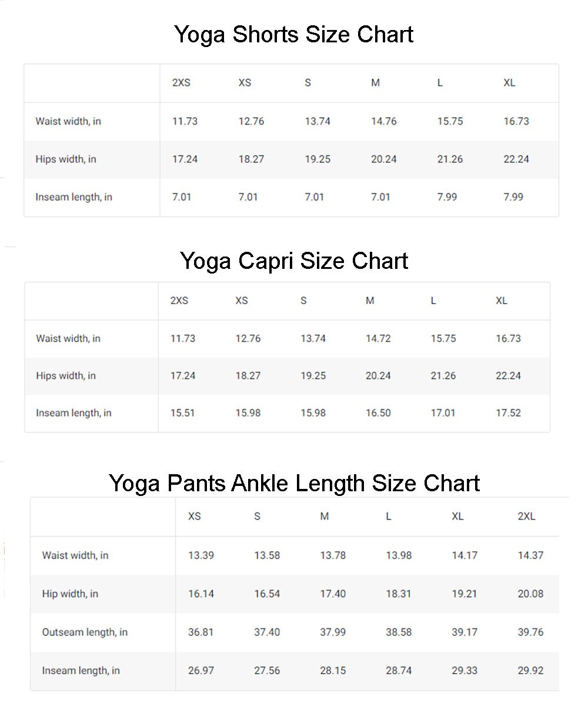Click Inseam length row label in Capri chart
The height and width of the screenshot is (706, 588).
click(73, 413)
